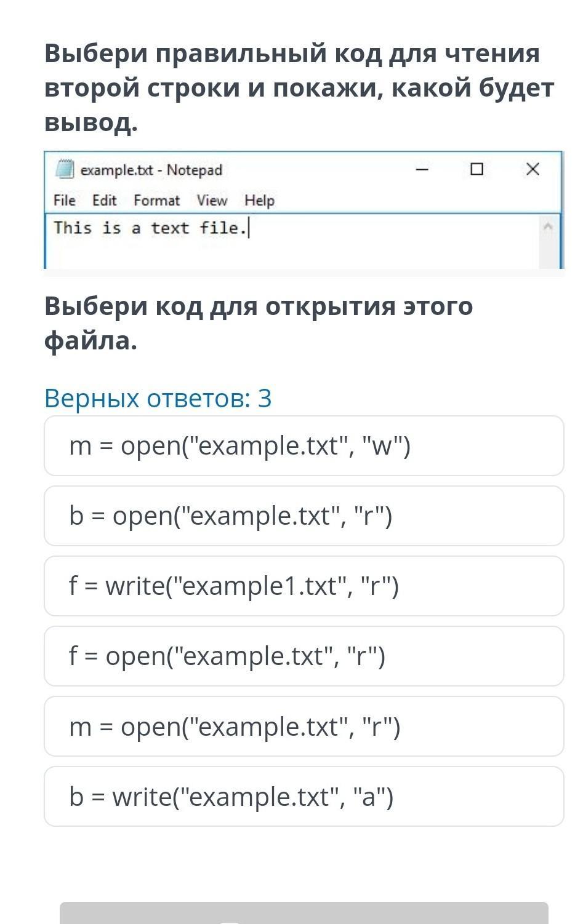575x924 pixels.
Task: Open the File menu
Action: point(65,201)
